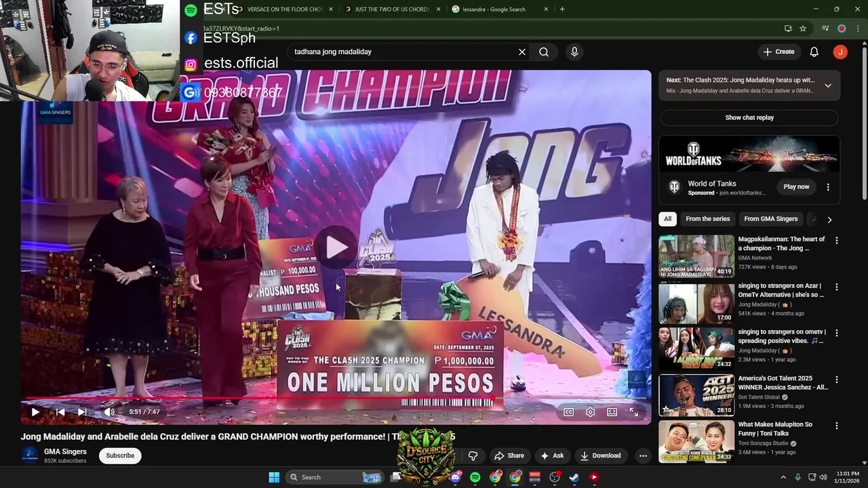This screenshot has height=488, width=868.
Task: Dislike the video
Action: pyautogui.click(x=473, y=455)
